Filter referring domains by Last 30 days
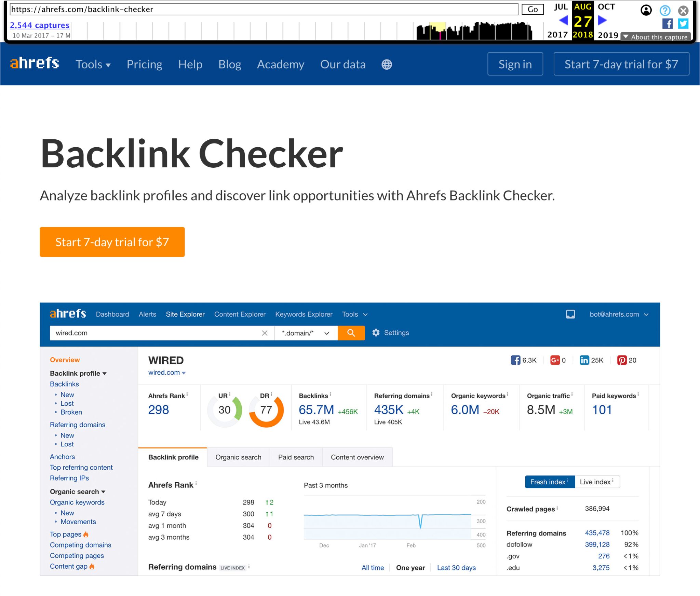This screenshot has height=596, width=700. click(456, 567)
